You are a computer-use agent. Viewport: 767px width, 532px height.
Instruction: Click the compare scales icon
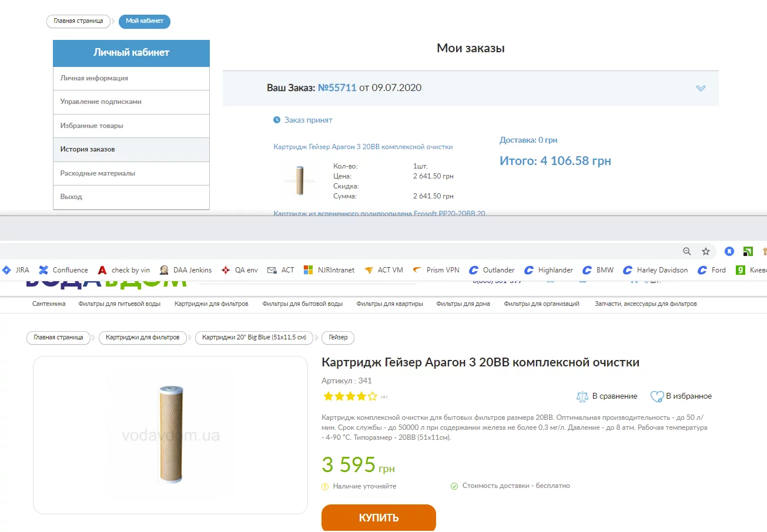[582, 396]
